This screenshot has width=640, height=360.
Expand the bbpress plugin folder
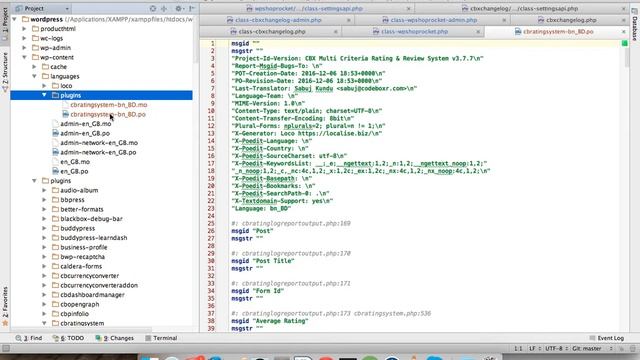pyautogui.click(x=44, y=200)
